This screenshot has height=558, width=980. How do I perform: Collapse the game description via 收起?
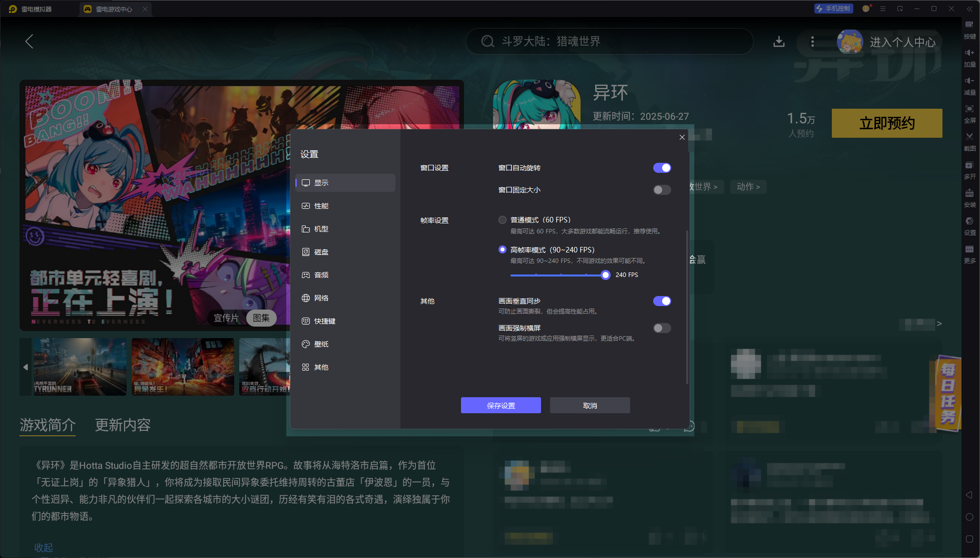tap(43, 547)
